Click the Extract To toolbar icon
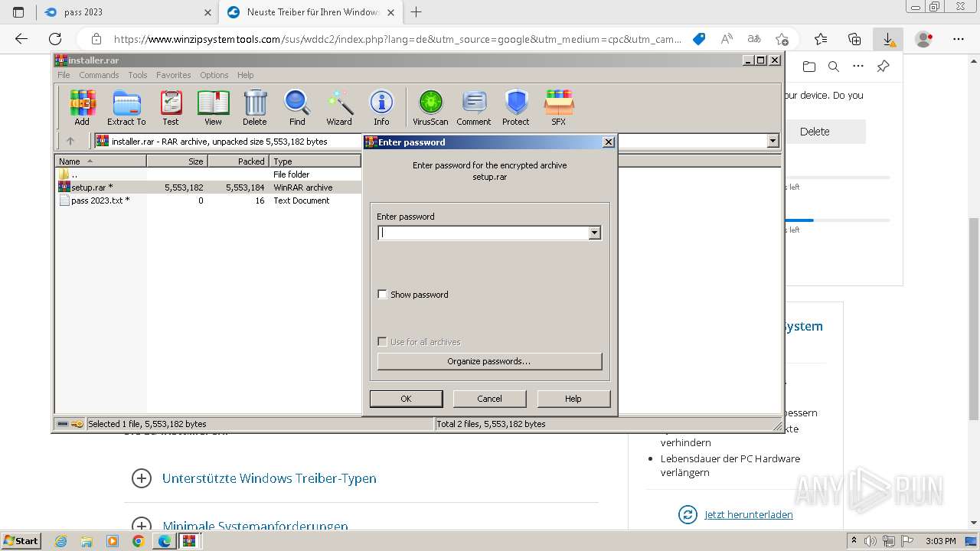980x551 pixels. click(x=126, y=107)
